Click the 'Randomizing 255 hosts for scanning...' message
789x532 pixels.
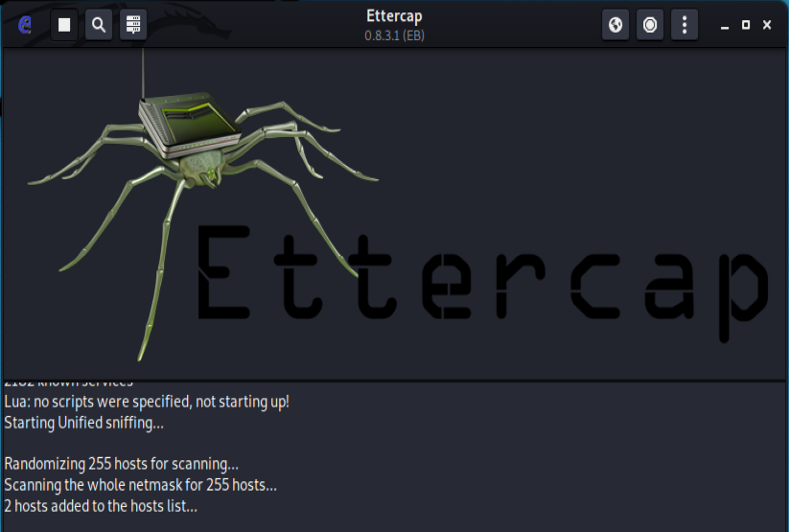121,464
